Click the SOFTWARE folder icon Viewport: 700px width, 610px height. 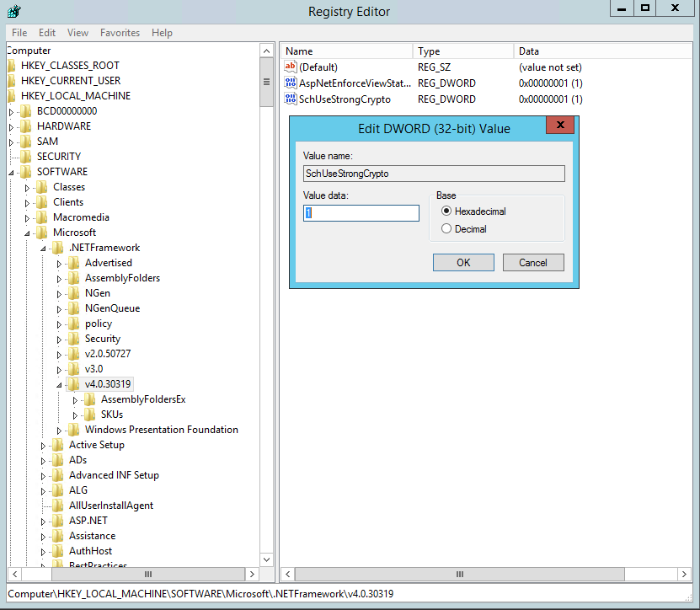pos(25,171)
